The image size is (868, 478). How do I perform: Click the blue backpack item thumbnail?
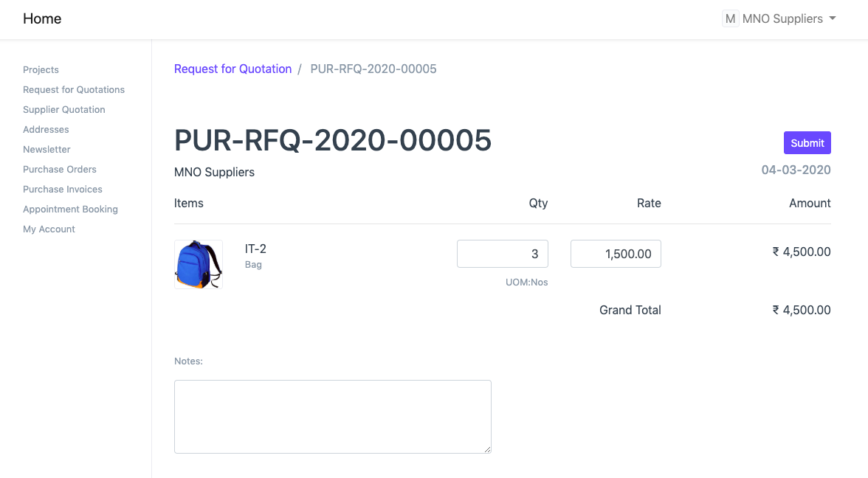(x=198, y=264)
